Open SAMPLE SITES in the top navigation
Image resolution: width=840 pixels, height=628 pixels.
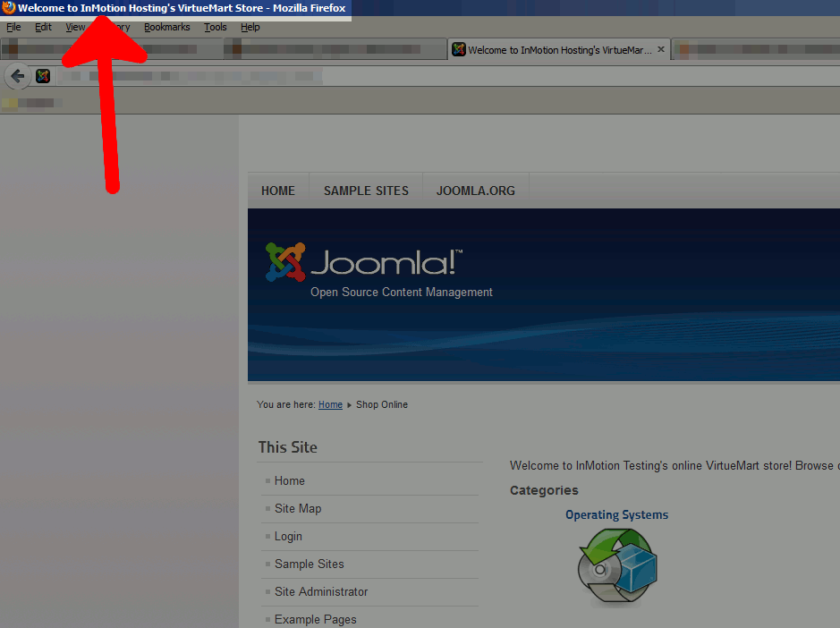coord(366,191)
